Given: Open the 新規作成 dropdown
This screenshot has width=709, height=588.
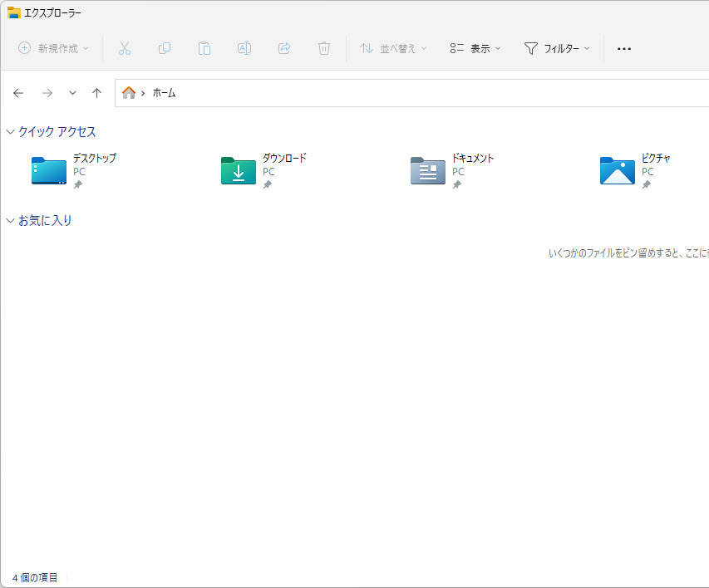Looking at the screenshot, I should tap(53, 48).
